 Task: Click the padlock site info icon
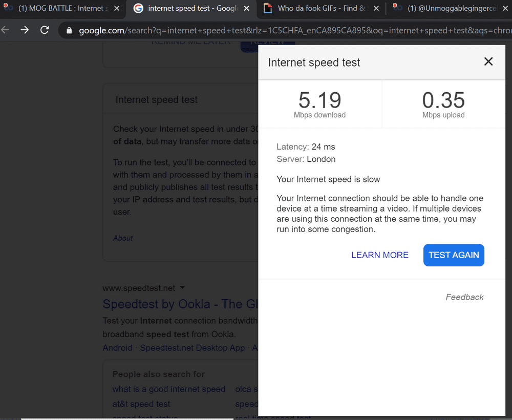[x=69, y=30]
